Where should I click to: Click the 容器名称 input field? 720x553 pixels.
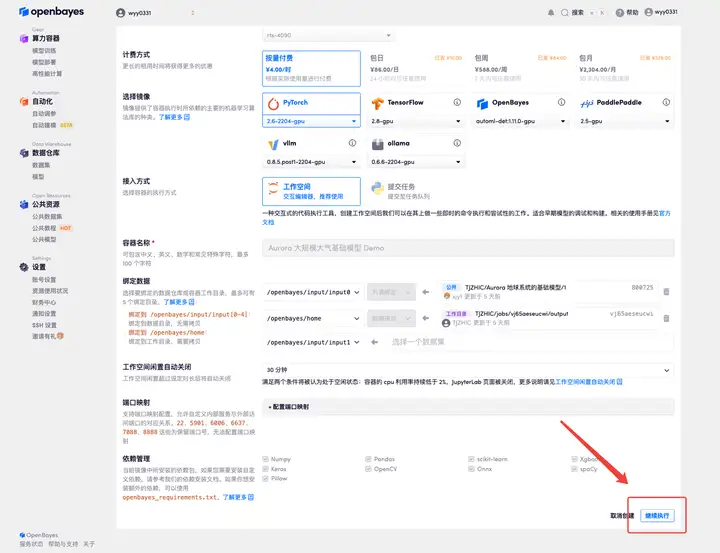pyautogui.click(x=468, y=248)
